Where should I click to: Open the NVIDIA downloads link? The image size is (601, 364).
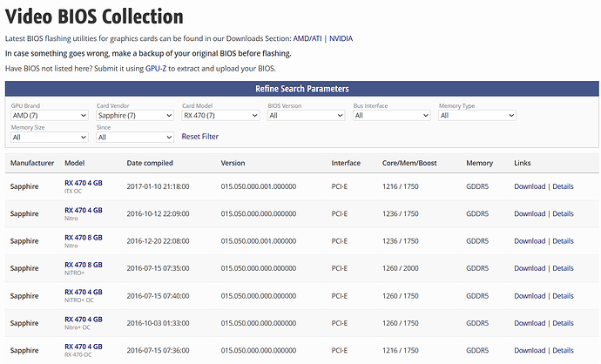pos(341,38)
